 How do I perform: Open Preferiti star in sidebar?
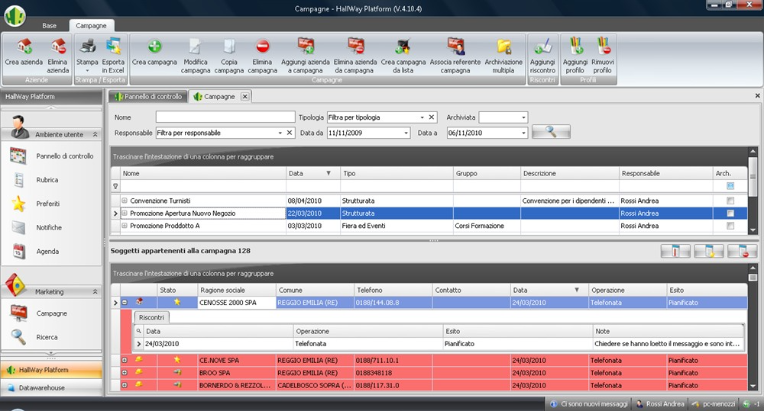pos(19,204)
